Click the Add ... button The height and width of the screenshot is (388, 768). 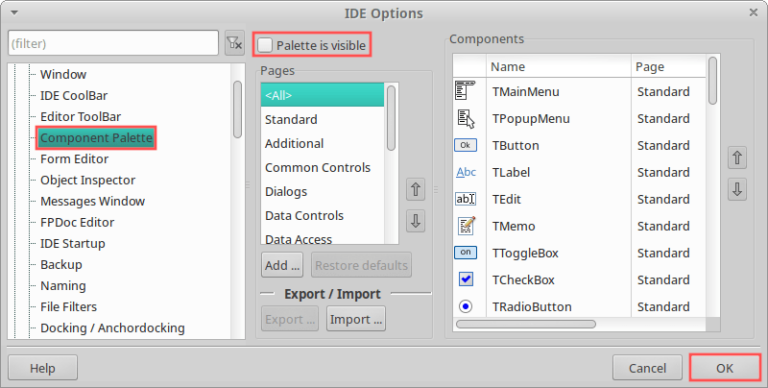coord(282,265)
